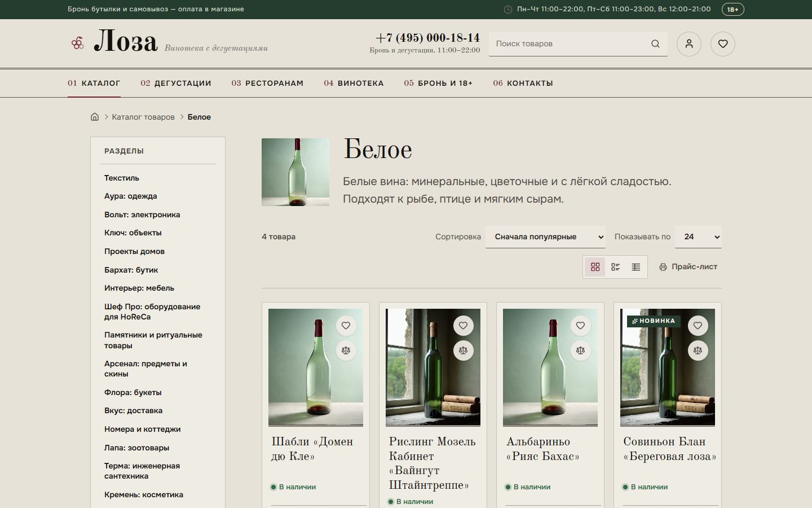Screen dimensions: 812x508
Task: Open the Флора: букеты section
Action: coord(133,392)
